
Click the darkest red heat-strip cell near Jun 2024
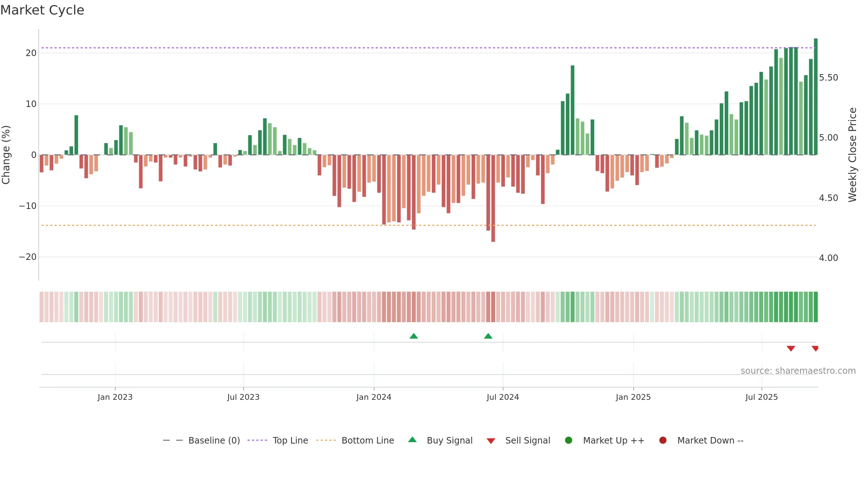pyautogui.click(x=493, y=307)
